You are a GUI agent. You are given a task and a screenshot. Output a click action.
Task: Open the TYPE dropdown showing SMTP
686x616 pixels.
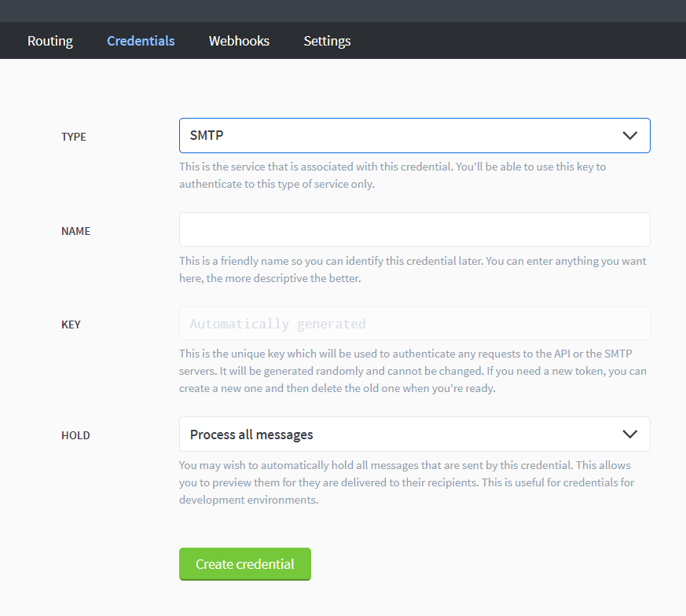pos(414,136)
